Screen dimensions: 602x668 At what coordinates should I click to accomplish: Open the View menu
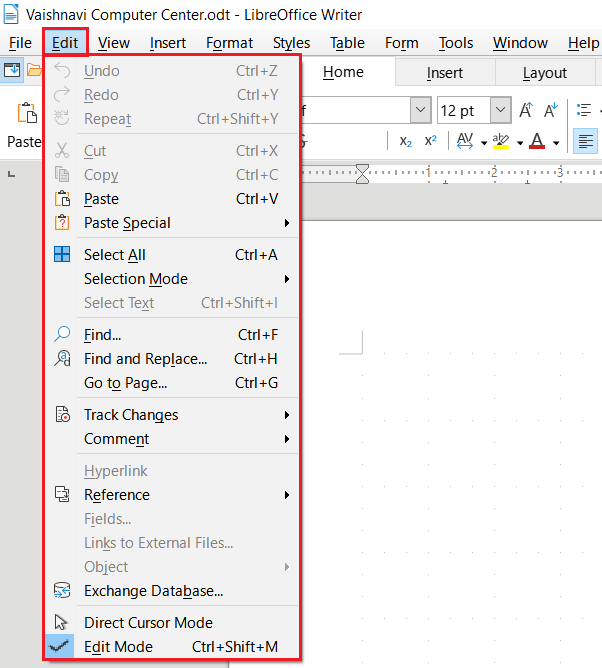click(x=113, y=43)
